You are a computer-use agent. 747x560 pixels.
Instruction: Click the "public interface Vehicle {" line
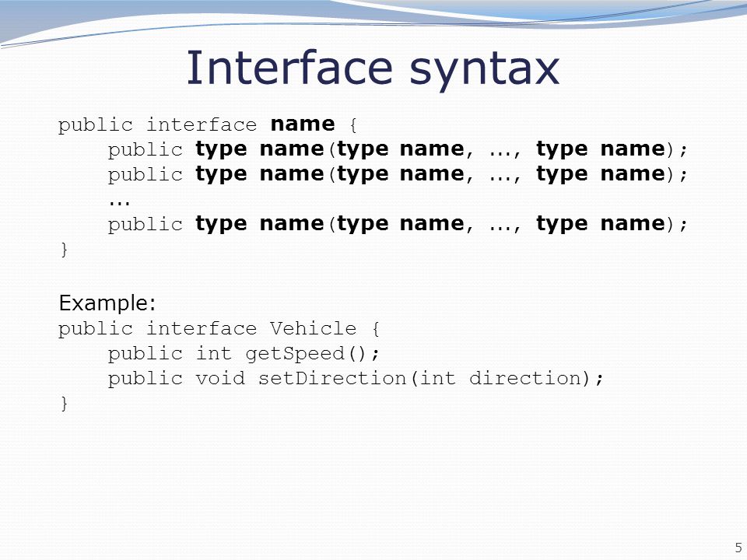coord(219,328)
